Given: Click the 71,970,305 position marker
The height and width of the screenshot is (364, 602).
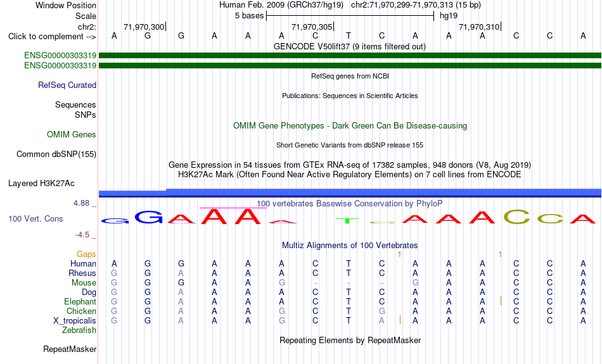Looking at the screenshot, I should point(312,27).
